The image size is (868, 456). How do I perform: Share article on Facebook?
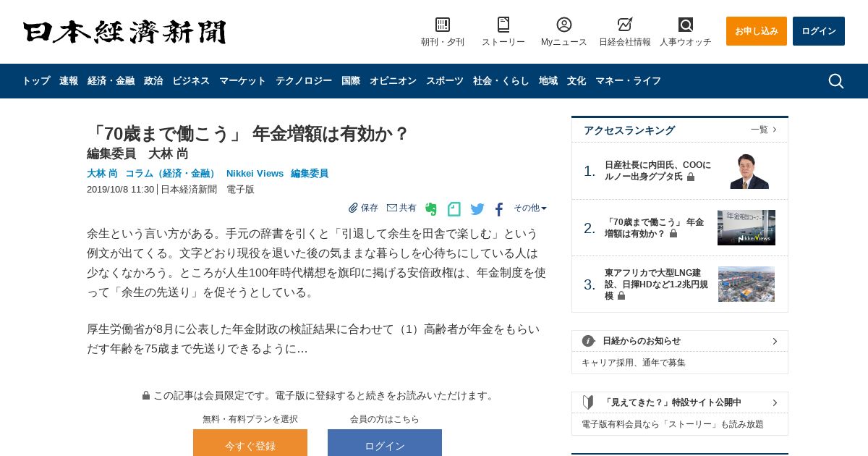point(499,209)
